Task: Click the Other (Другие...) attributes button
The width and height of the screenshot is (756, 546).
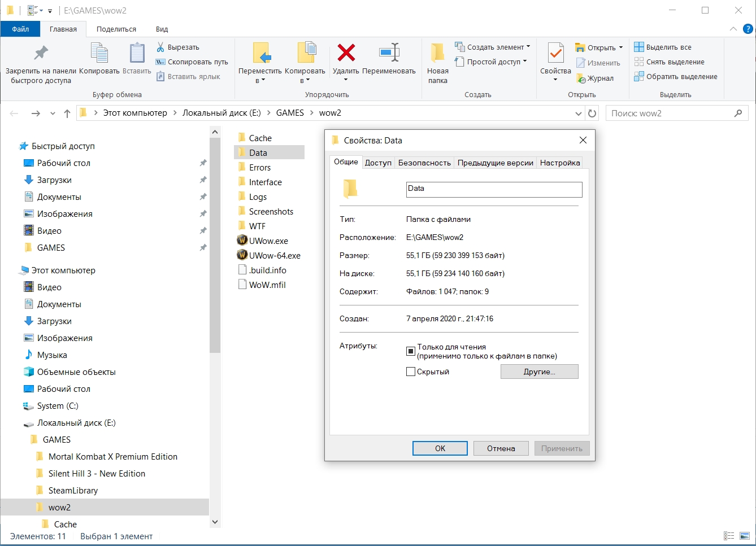Action: (x=539, y=372)
